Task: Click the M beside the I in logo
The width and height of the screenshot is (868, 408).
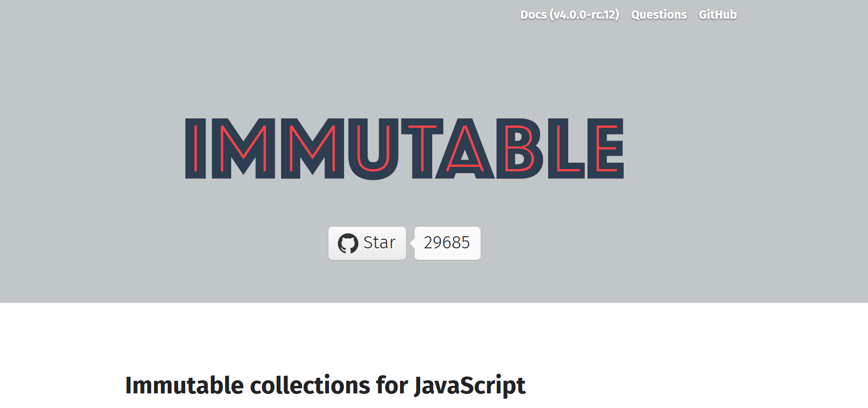Action: [x=243, y=149]
